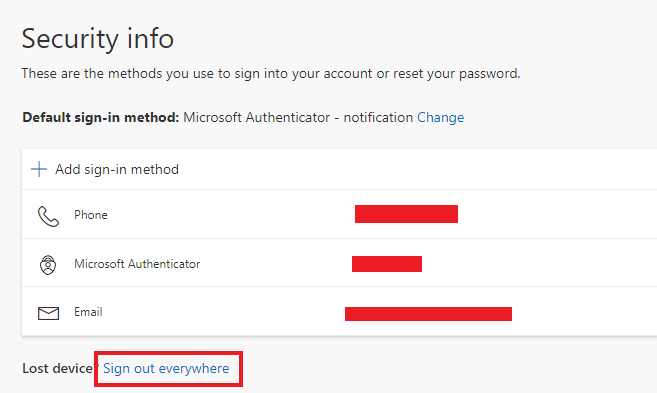This screenshot has height=393, width=657.
Task: Select the Email label in the list
Action: 88,312
